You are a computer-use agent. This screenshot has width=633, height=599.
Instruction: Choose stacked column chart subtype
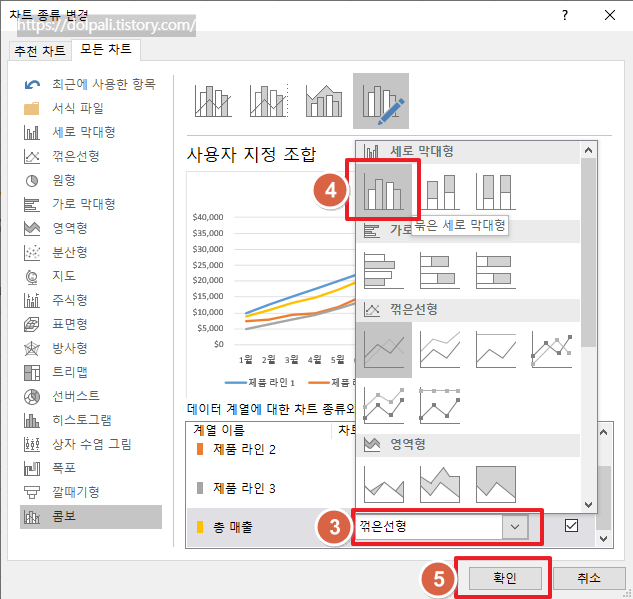[x=440, y=191]
